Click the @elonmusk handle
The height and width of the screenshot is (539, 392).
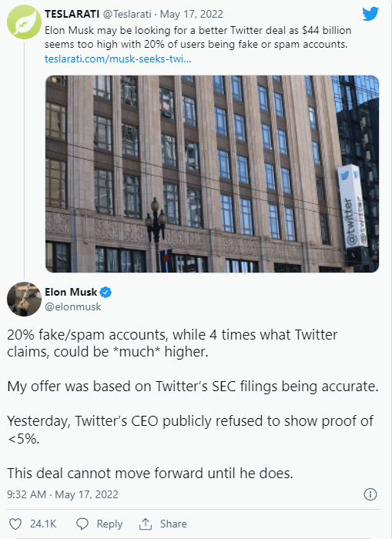coord(73,306)
